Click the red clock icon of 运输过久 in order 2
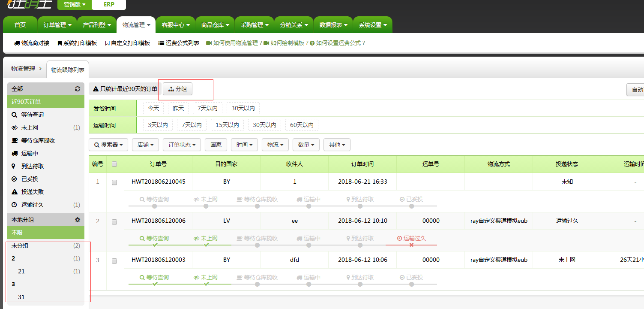This screenshot has height=309, width=644. point(400,238)
